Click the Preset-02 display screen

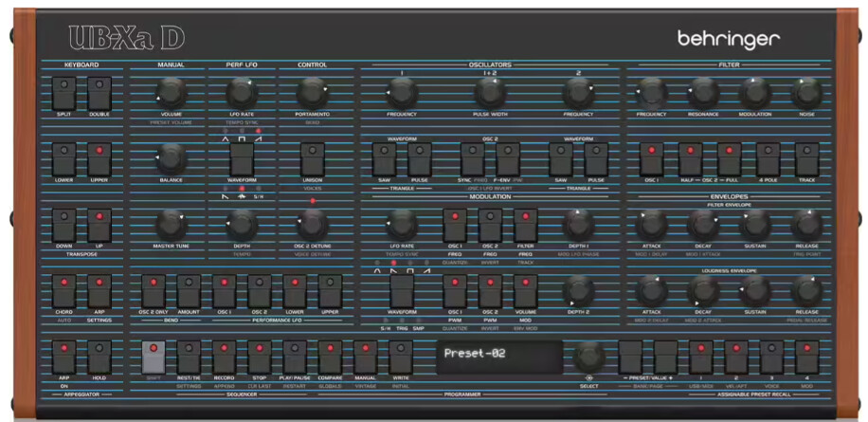pyautogui.click(x=498, y=358)
